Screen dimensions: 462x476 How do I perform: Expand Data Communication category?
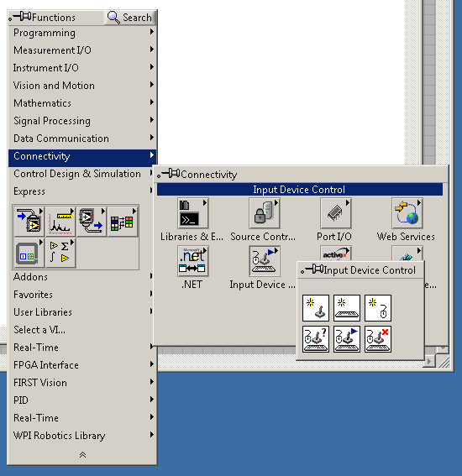(x=82, y=139)
